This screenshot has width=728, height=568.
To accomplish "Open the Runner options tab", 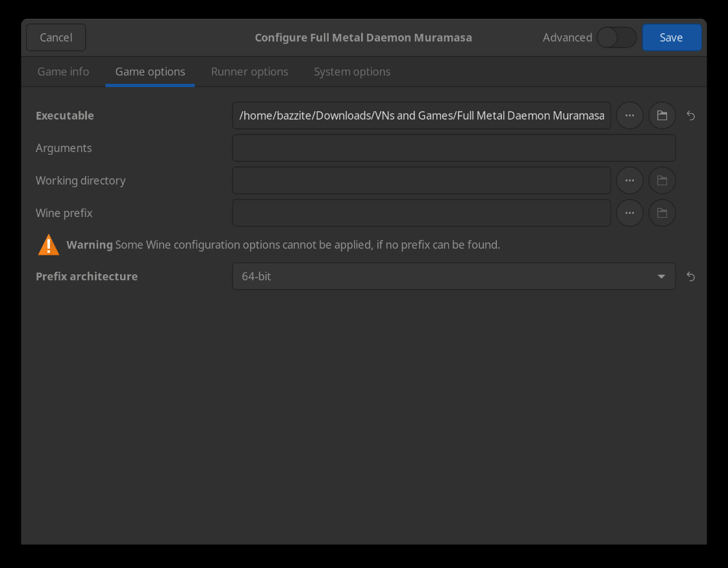I will tap(249, 71).
